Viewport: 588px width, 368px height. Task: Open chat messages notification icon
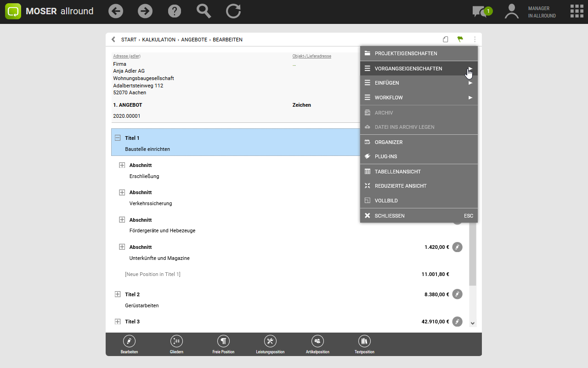click(481, 11)
